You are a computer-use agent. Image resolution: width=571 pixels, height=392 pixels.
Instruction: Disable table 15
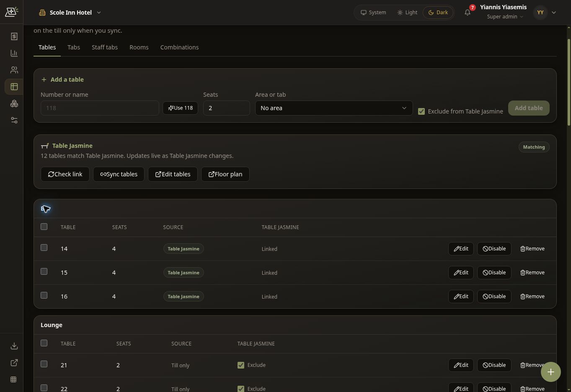point(494,273)
